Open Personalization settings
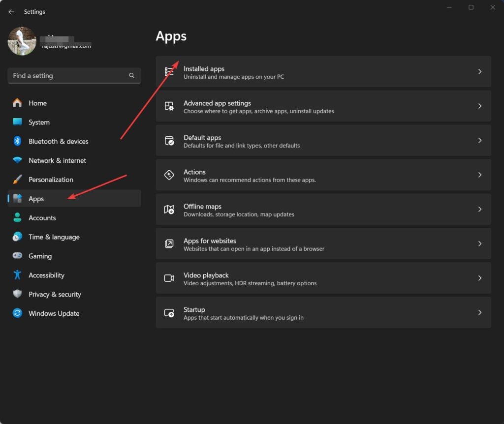 coord(51,180)
